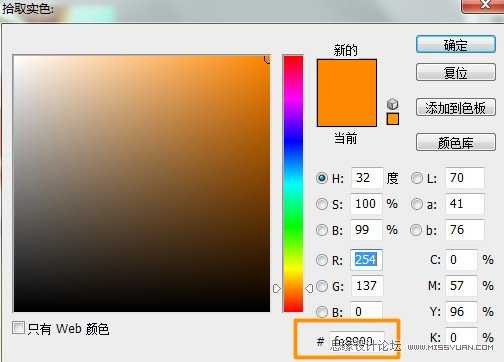Click the brightness field showing 99

click(x=367, y=230)
